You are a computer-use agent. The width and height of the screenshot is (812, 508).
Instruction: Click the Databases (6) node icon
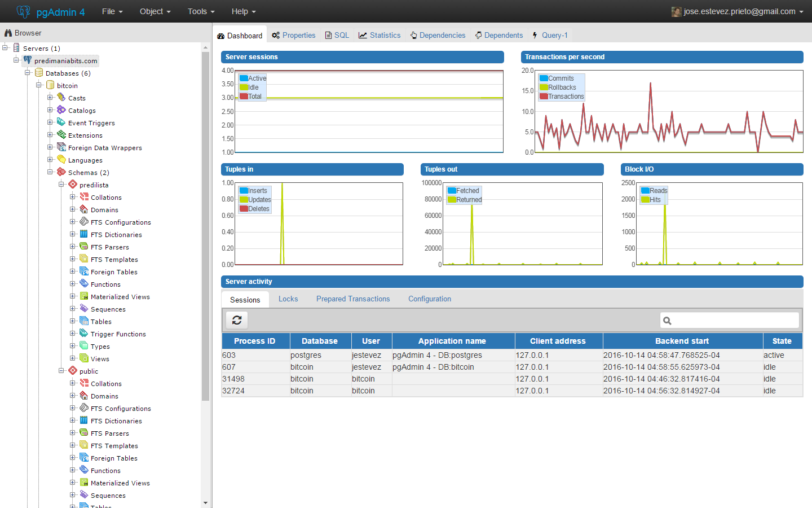pos(39,73)
